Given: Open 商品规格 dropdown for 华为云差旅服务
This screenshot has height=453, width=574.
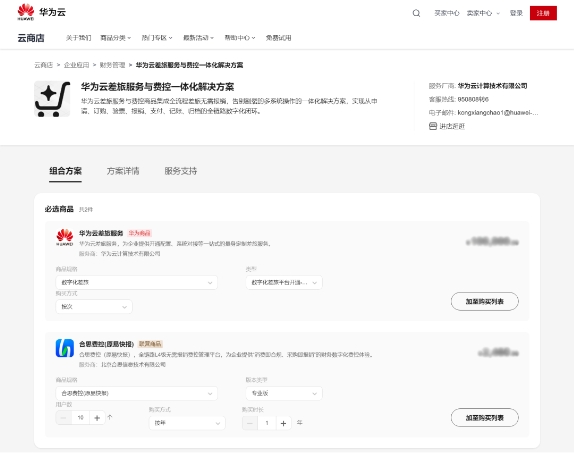Looking at the screenshot, I should tap(137, 282).
